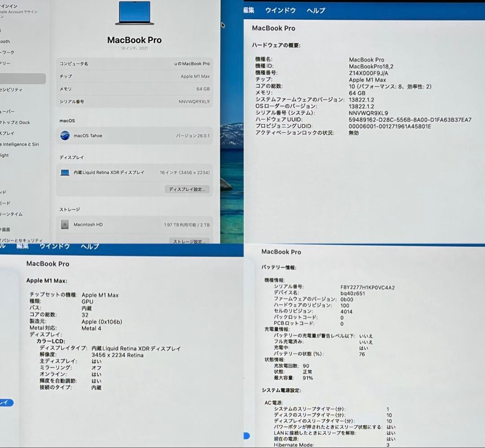Select the privacy とセキュリティ sidebar item

[22, 240]
